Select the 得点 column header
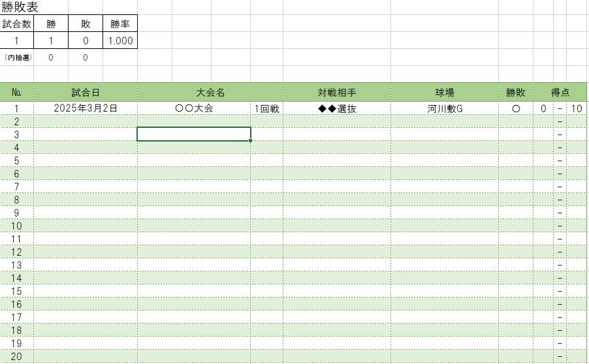The height and width of the screenshot is (364, 589). click(560, 93)
